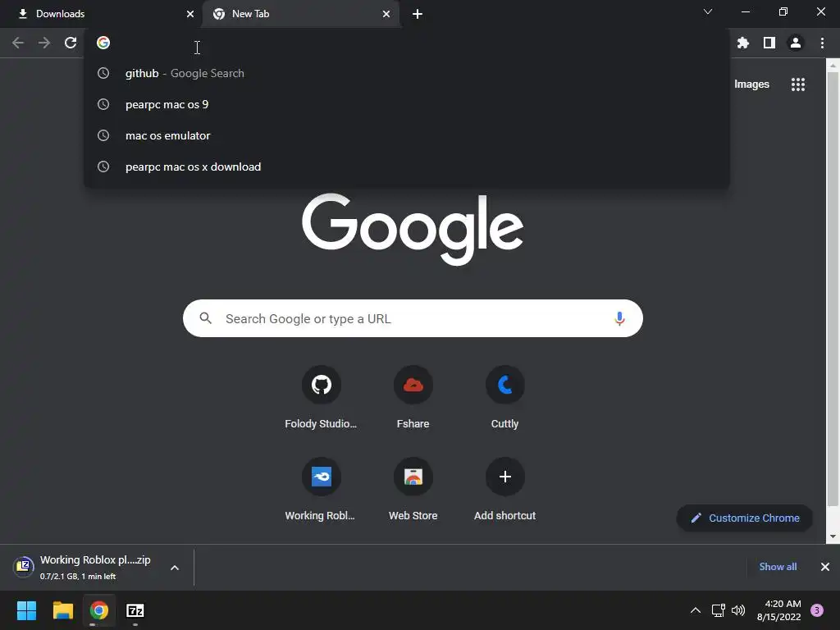Open the new tab plus button
The height and width of the screenshot is (630, 840).
(418, 15)
